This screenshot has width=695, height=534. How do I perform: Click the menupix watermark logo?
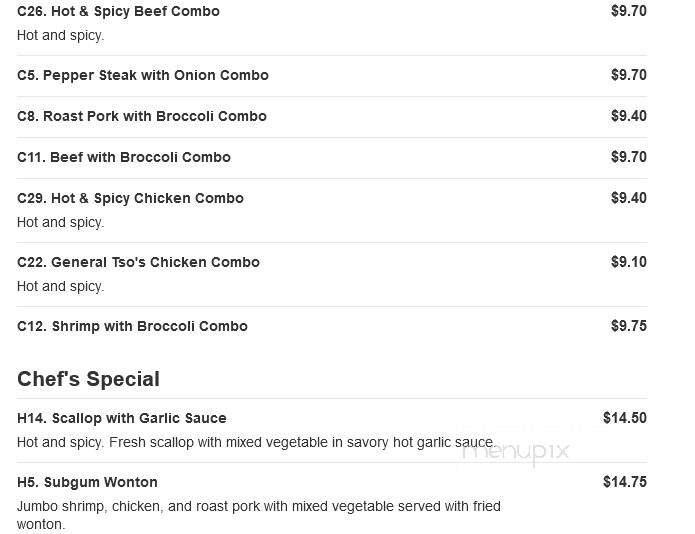[x=515, y=452]
